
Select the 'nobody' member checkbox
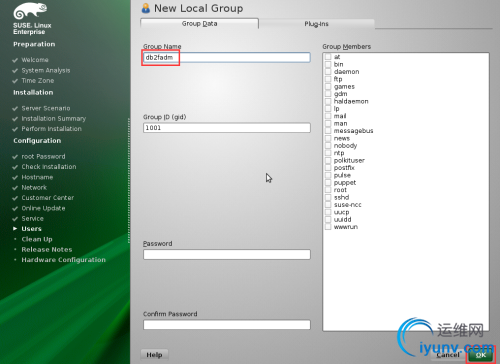tap(328, 146)
